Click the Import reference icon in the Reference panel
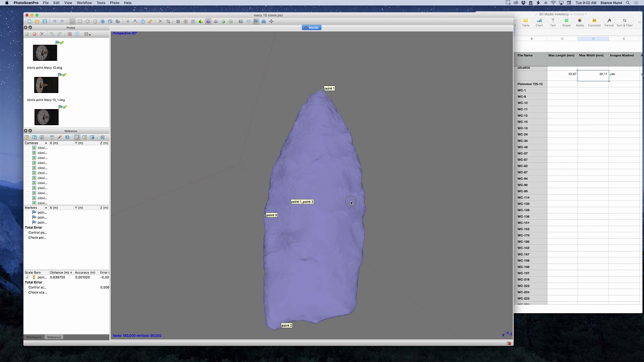The width and height of the screenshot is (644, 362). (27, 137)
